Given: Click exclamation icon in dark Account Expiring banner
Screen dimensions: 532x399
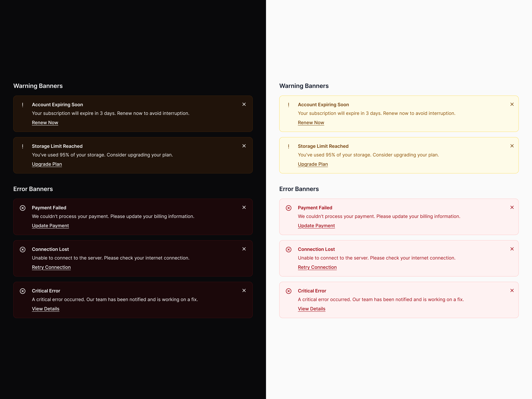Looking at the screenshot, I should coord(23,105).
